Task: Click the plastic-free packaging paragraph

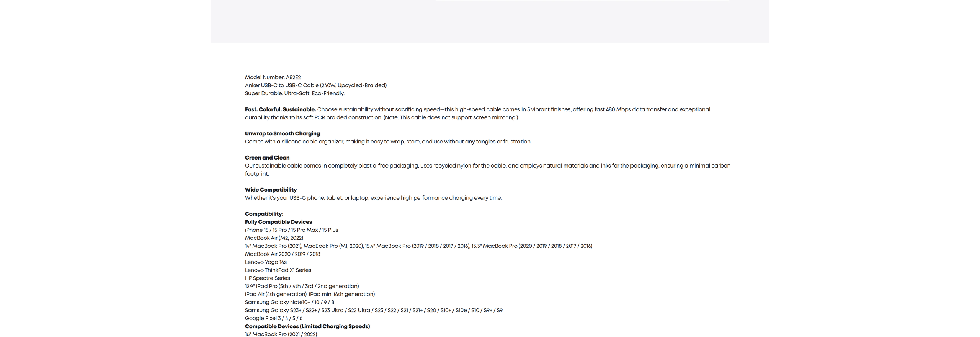Action: [x=487, y=166]
